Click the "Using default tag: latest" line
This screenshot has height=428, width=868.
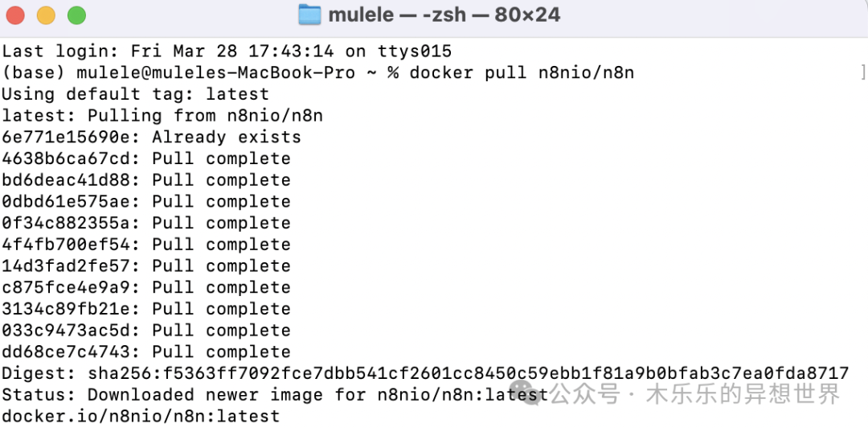tap(135, 94)
